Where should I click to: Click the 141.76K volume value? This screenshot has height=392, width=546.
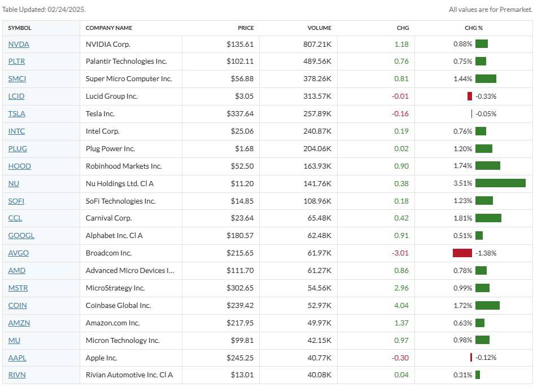point(317,183)
